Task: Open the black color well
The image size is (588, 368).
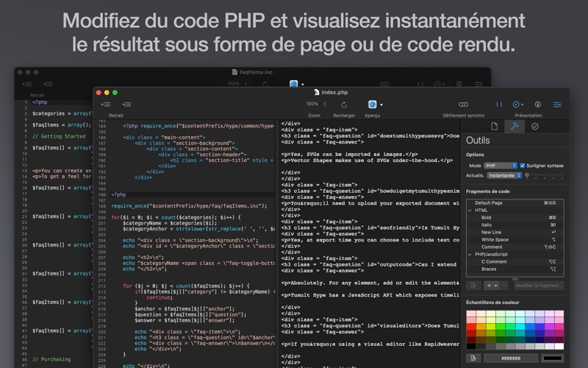Action: (x=553, y=358)
